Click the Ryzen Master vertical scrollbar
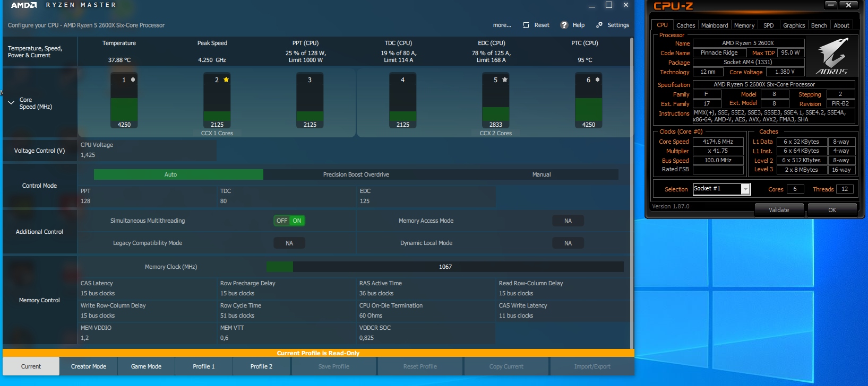This screenshot has width=868, height=386. click(x=632, y=192)
